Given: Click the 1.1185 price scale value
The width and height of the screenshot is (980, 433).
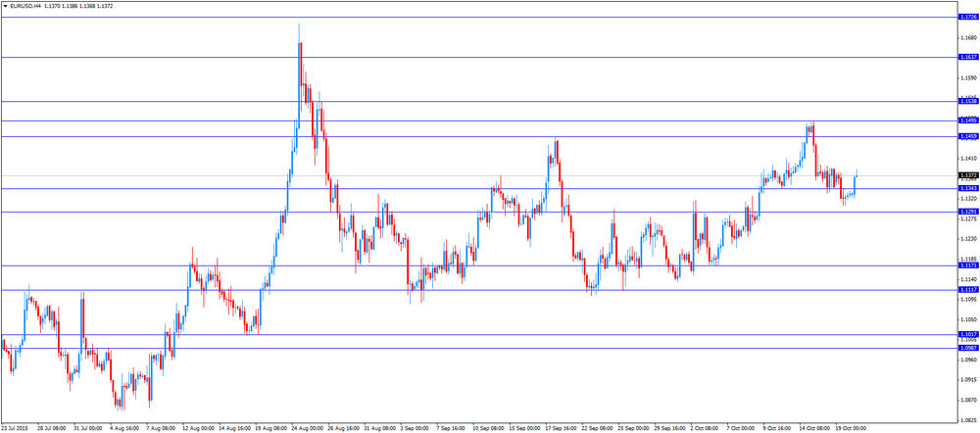Looking at the screenshot, I should pyautogui.click(x=968, y=259).
